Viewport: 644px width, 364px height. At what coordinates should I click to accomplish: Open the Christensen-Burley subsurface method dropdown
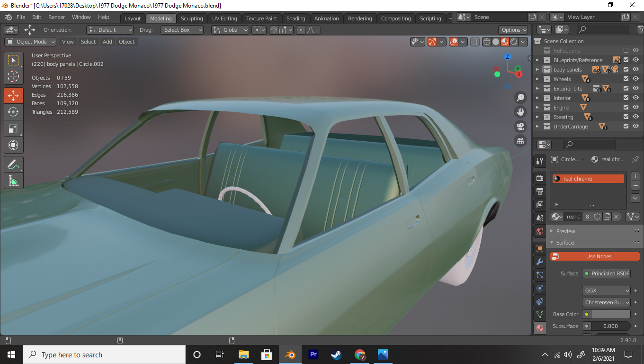[606, 302]
